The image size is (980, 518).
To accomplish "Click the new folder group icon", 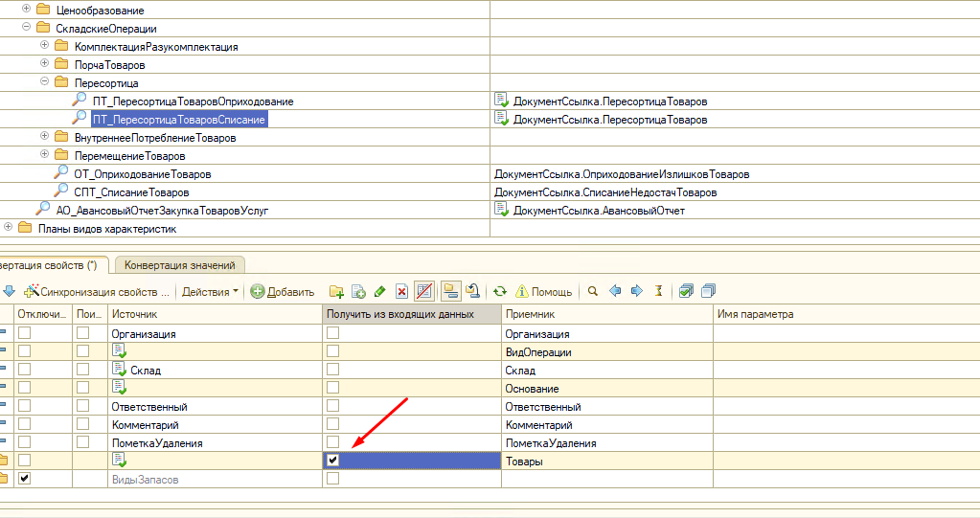I will click(336, 292).
